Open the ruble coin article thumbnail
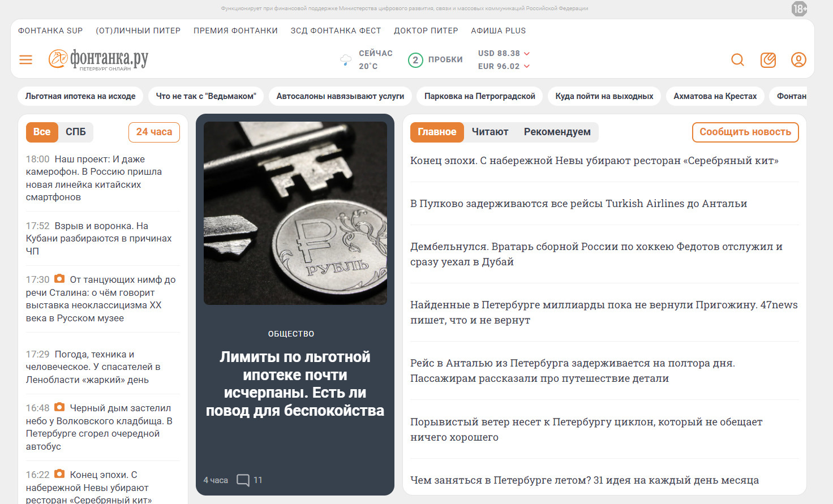Screen dimensions: 833x504 point(295,213)
